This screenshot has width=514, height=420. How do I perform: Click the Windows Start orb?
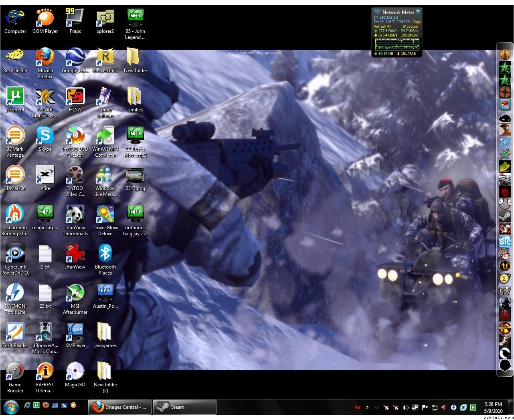point(11,408)
